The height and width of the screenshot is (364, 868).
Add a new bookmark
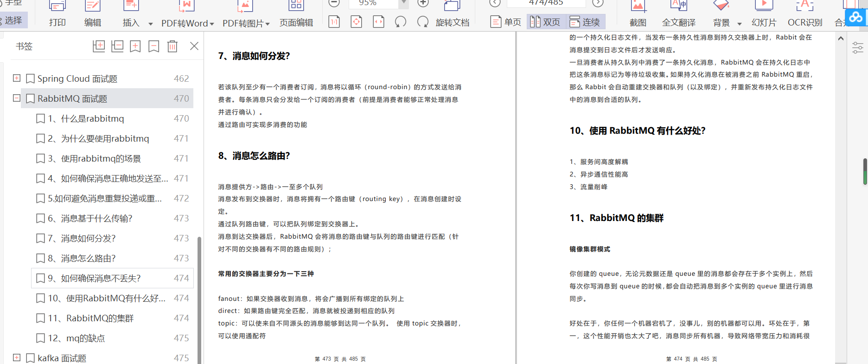point(135,46)
